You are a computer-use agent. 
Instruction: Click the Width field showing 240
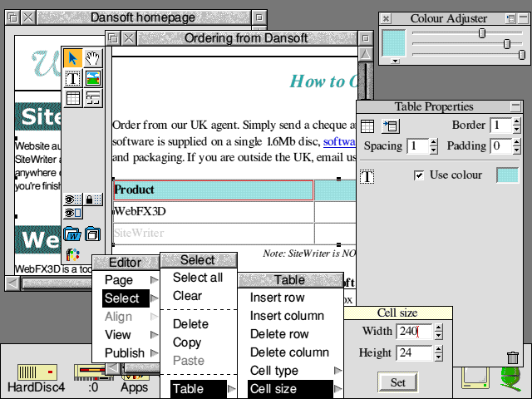pos(415,331)
